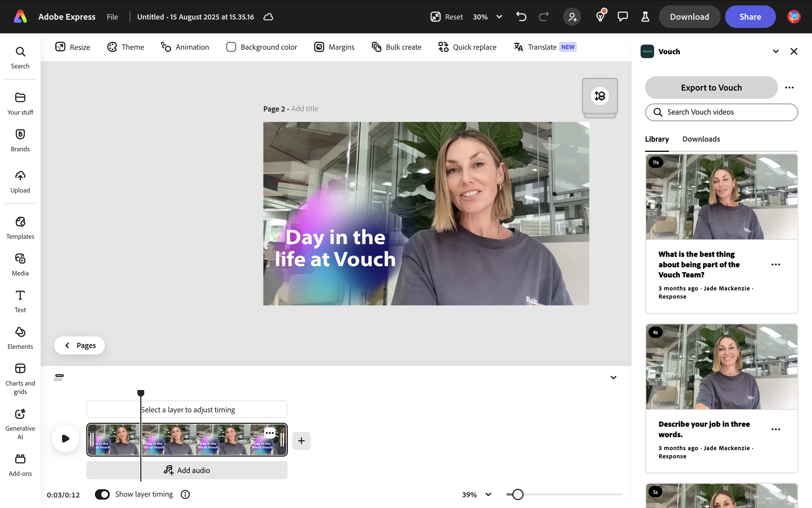
Task: Click the cloud sync status icon
Action: (x=268, y=17)
